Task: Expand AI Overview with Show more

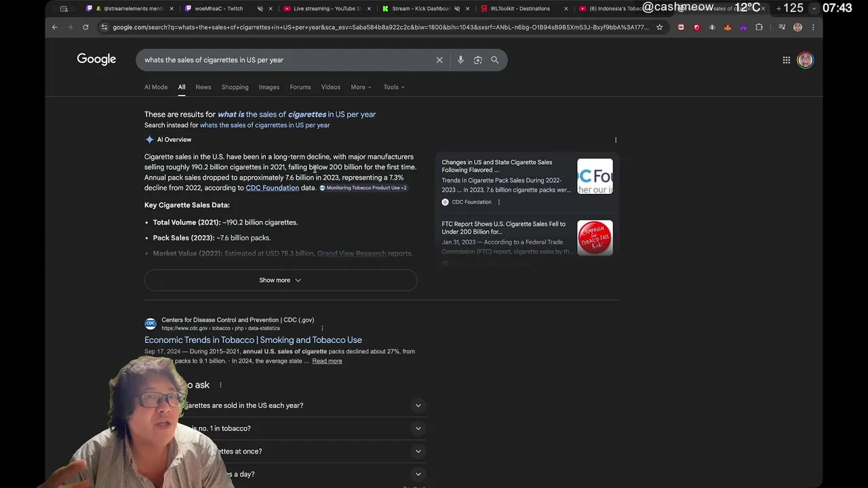Action: click(281, 280)
